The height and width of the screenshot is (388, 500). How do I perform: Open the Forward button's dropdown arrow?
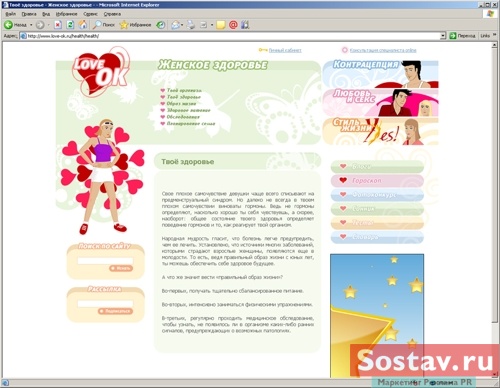point(48,25)
